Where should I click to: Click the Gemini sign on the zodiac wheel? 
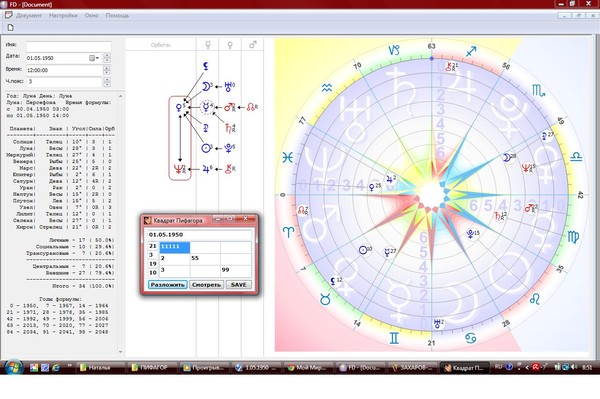click(394, 338)
